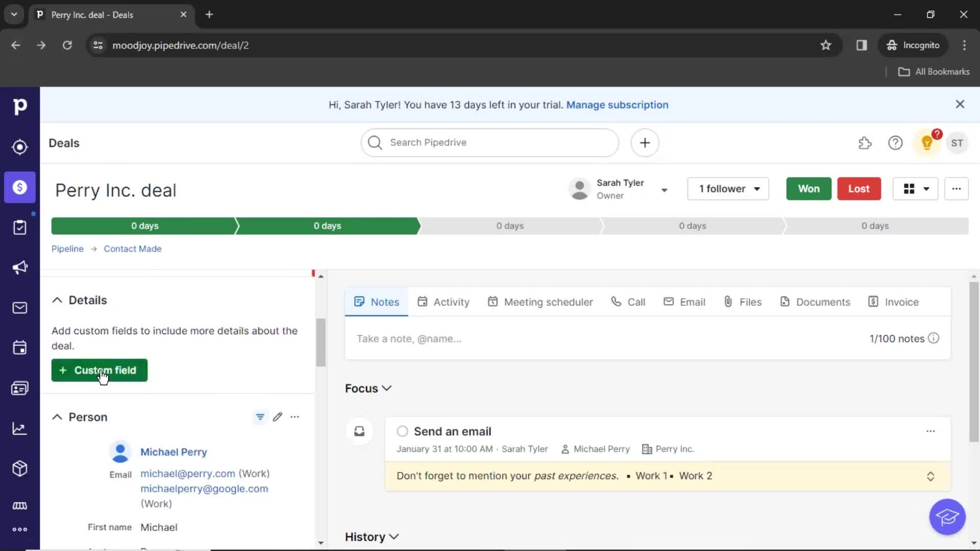980x551 pixels.
Task: Open the browser side panel icon
Action: click(862, 45)
